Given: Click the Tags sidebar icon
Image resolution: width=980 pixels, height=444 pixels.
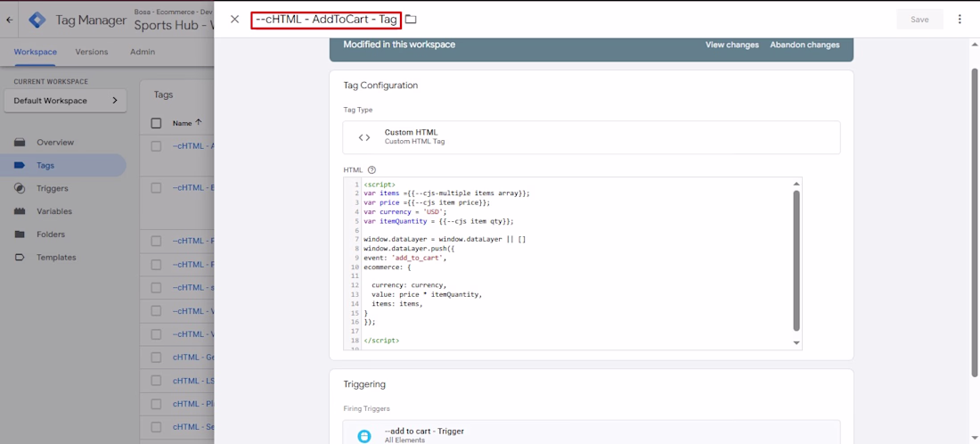Looking at the screenshot, I should tap(20, 166).
